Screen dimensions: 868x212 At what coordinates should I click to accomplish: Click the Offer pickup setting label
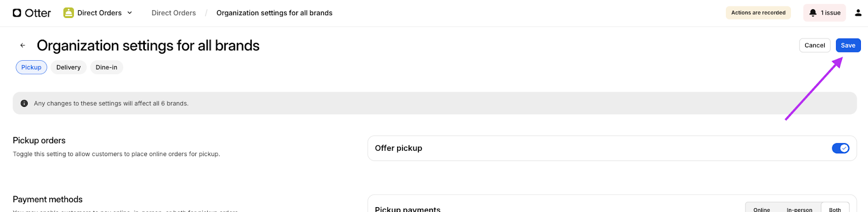click(x=398, y=148)
